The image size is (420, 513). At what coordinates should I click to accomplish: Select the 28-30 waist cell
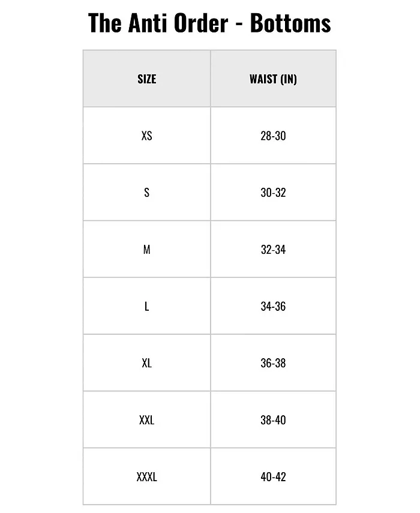click(273, 136)
